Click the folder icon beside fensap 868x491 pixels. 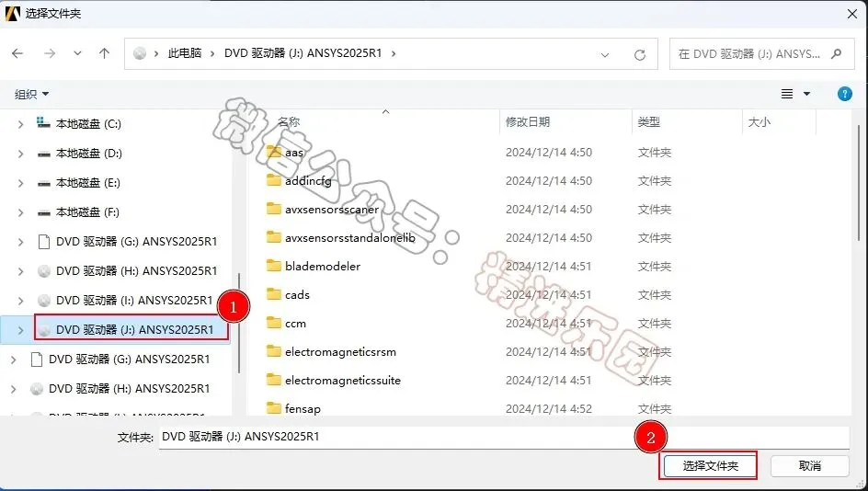273,408
